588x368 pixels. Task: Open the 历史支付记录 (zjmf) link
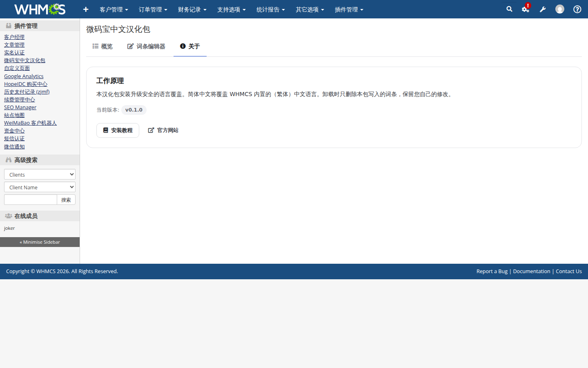(x=27, y=92)
